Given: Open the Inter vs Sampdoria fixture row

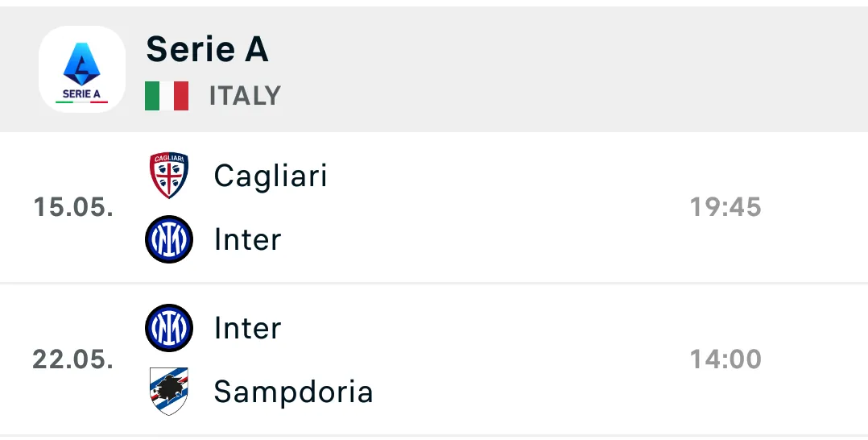Looking at the screenshot, I should 483,359.
